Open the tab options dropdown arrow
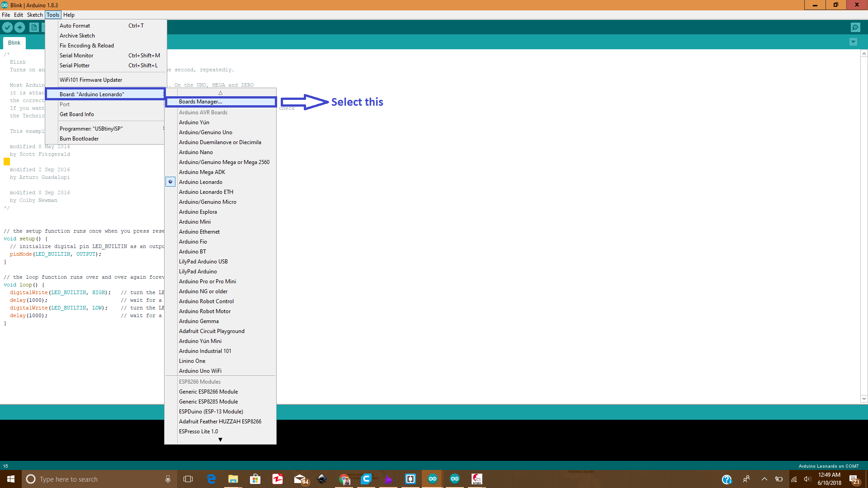The width and height of the screenshot is (868, 488). (853, 42)
